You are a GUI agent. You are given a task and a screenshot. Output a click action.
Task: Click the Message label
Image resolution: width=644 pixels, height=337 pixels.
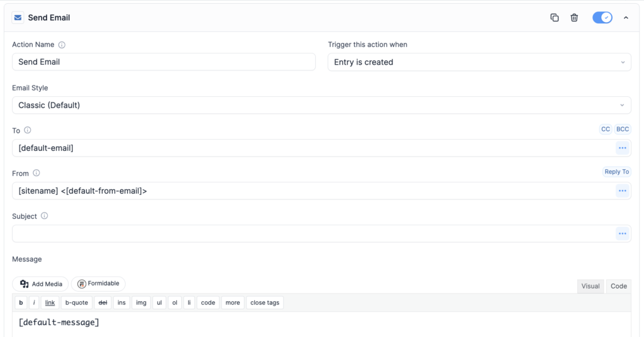[27, 259]
